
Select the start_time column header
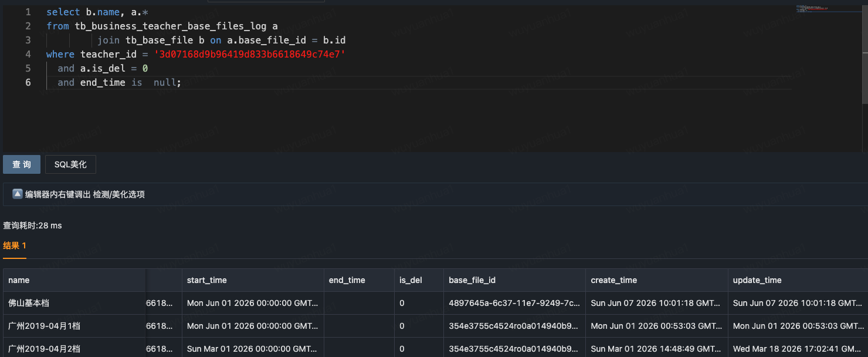tap(253, 280)
